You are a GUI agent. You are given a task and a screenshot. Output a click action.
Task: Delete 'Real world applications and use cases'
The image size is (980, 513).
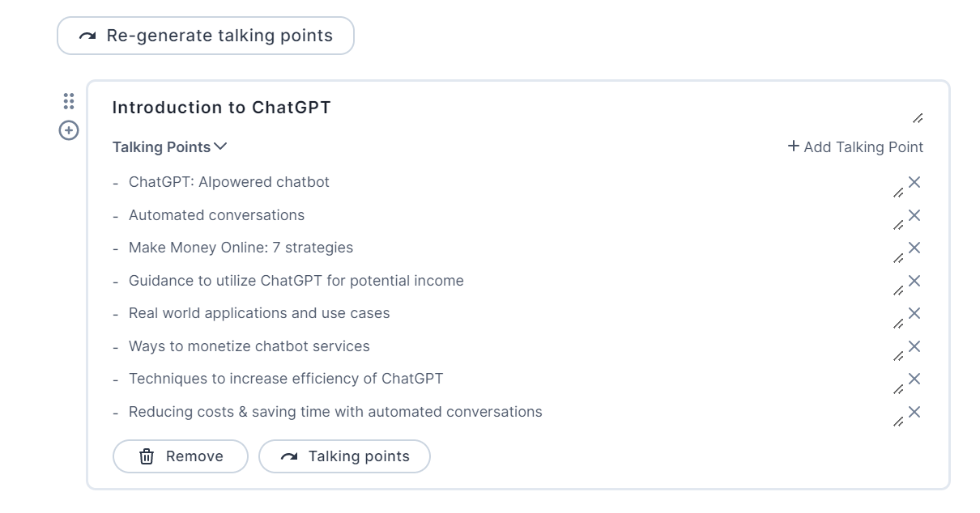tap(914, 313)
